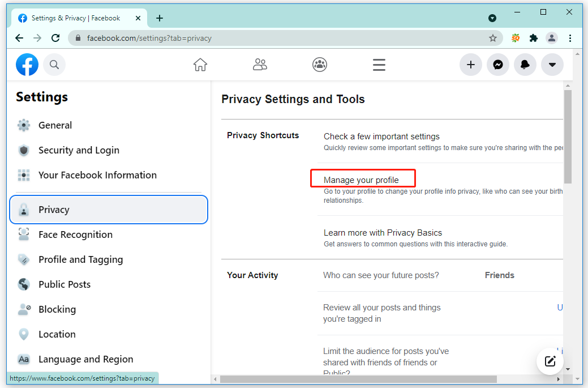Click the scroll down arrow of page scrollbar
The image size is (588, 388).
click(568, 369)
